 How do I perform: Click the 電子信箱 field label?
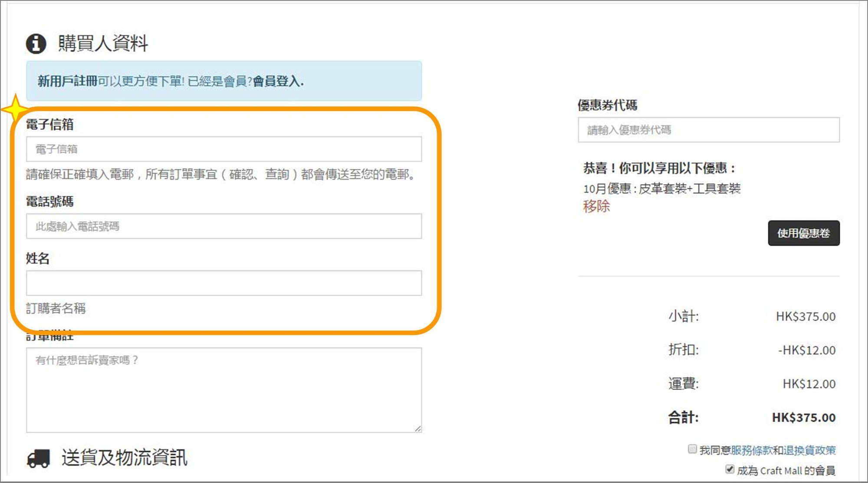(49, 125)
